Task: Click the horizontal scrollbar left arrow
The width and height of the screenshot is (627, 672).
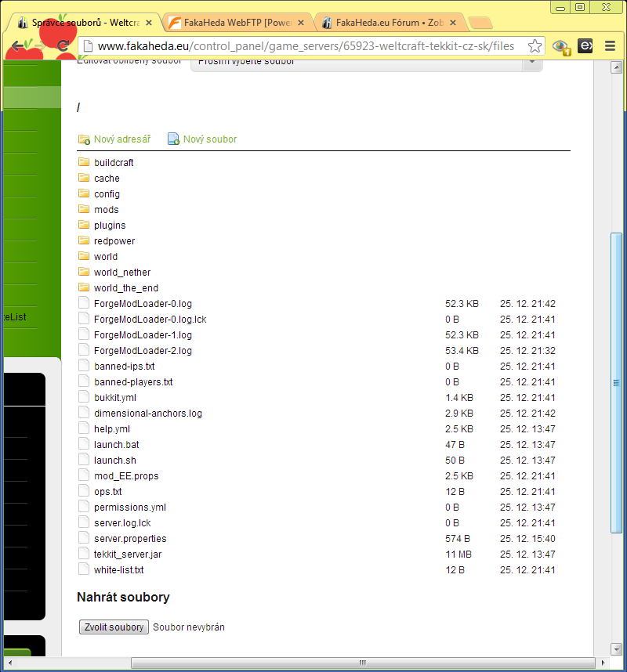Action: point(10,663)
